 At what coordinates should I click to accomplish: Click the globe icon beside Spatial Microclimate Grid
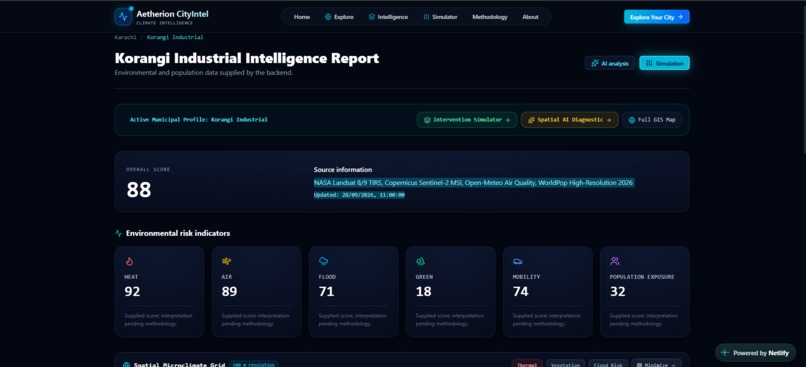pos(126,365)
